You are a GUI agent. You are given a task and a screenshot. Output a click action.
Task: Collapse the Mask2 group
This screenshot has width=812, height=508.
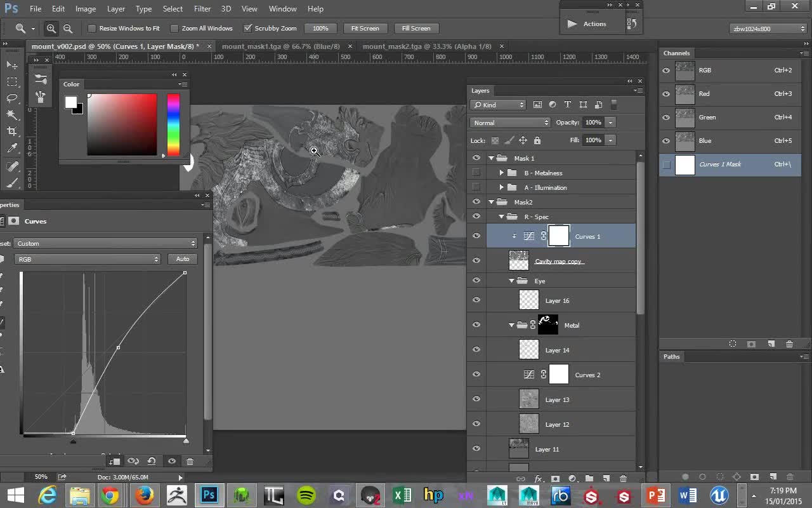coord(491,202)
